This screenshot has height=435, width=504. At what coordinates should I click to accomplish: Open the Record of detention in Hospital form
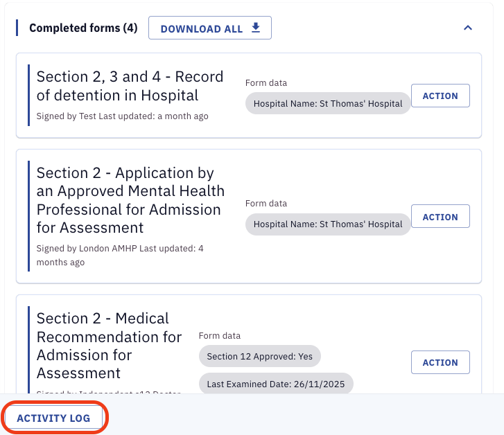(x=130, y=86)
